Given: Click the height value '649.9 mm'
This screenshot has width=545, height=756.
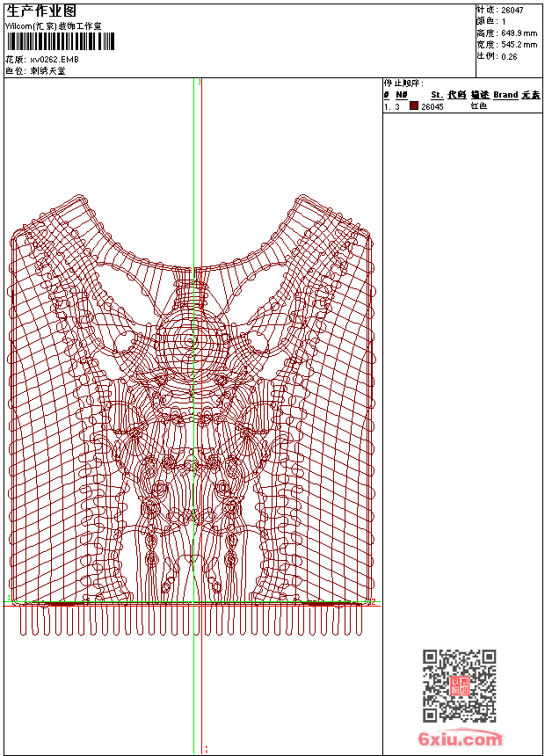Looking at the screenshot, I should [519, 33].
